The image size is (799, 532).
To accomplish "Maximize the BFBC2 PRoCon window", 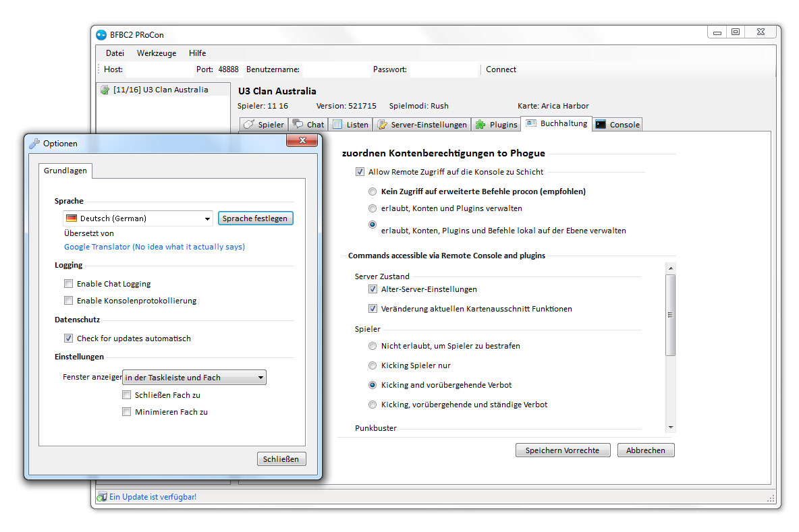I will [736, 32].
